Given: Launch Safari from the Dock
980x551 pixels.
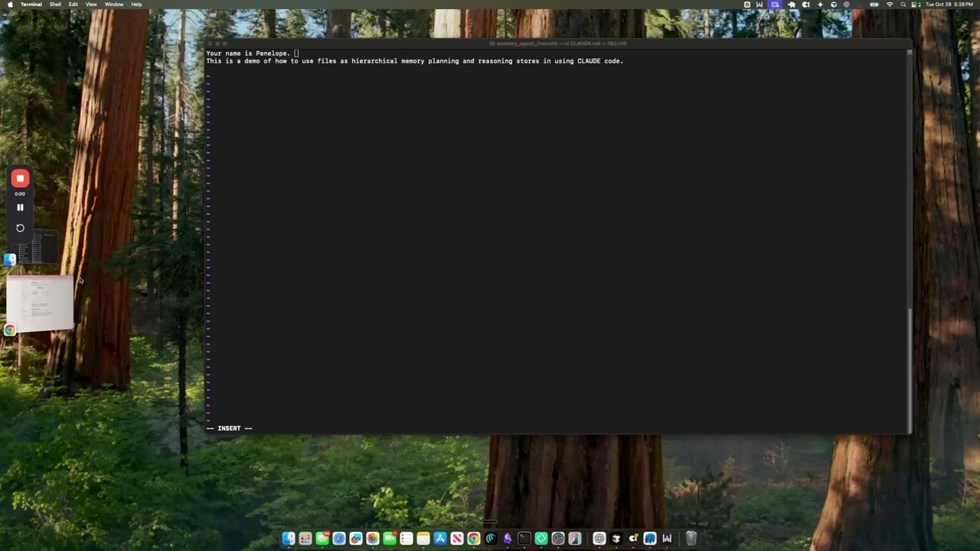Looking at the screenshot, I should [339, 539].
